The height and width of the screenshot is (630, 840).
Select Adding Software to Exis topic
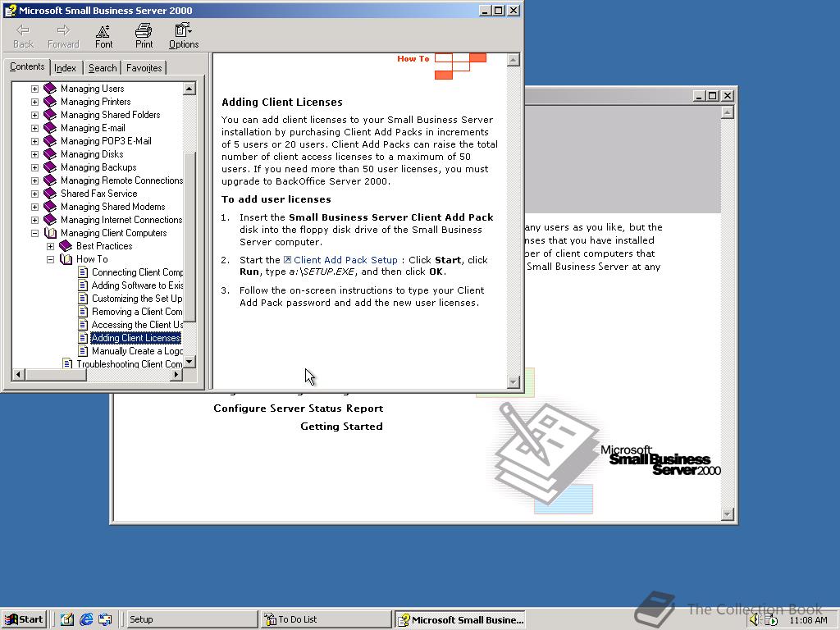[137, 285]
